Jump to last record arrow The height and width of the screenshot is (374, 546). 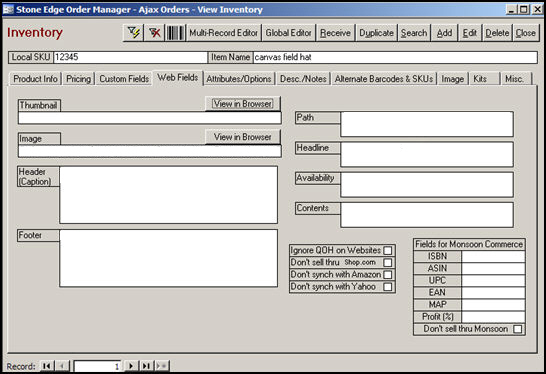[147, 366]
